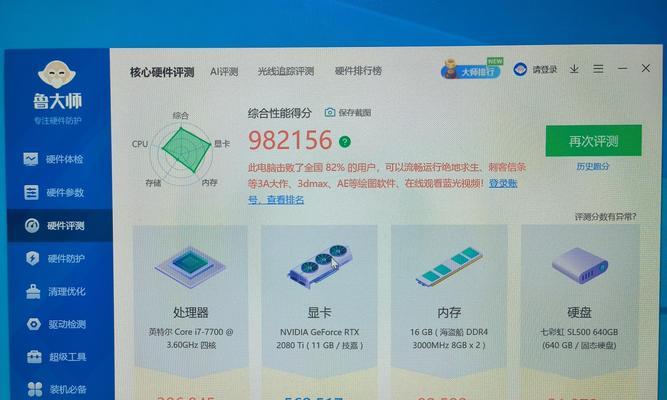
Task: Click the 处理器 card title
Action: 191,313
